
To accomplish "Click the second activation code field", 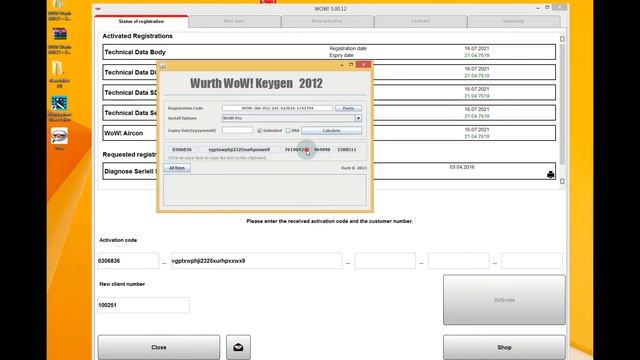I will pos(256,261).
